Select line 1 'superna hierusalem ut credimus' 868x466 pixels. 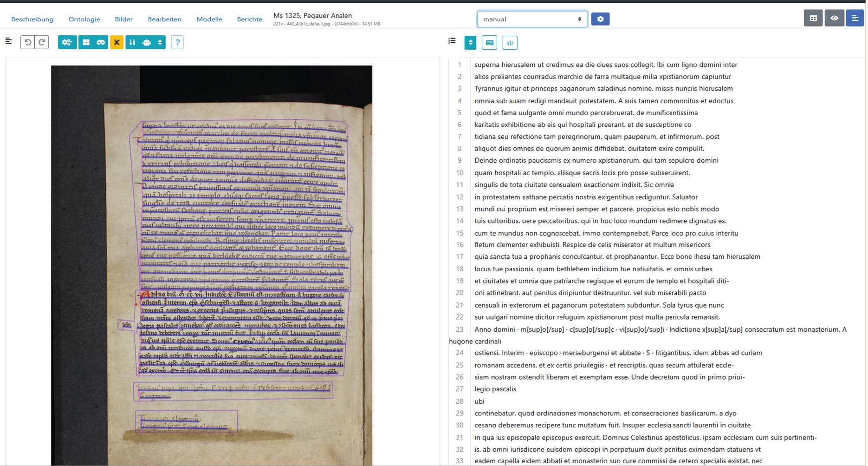(x=606, y=65)
